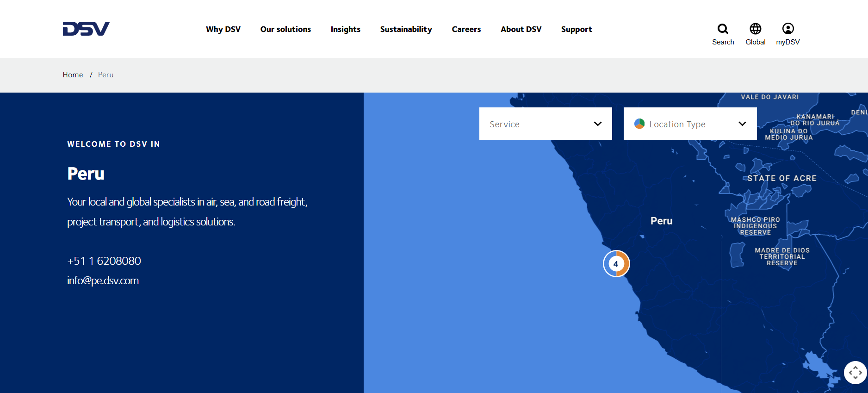Expand the Service dropdown
The width and height of the screenshot is (868, 393).
[546, 124]
